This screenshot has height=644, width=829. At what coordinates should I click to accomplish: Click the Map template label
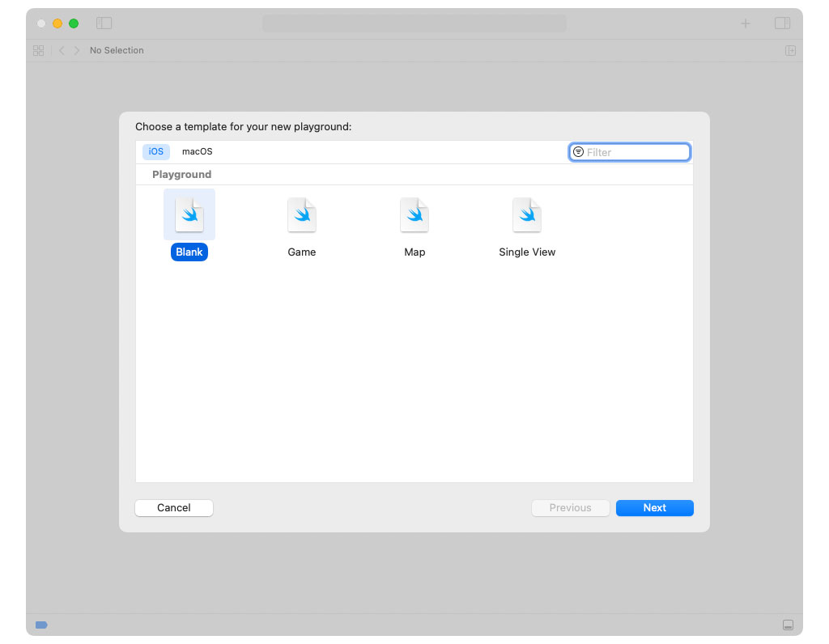414,252
